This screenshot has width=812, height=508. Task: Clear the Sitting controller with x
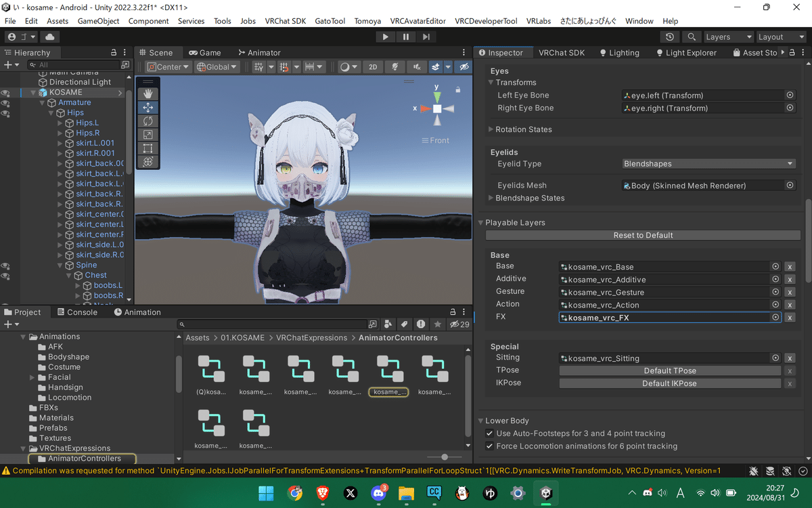pos(790,358)
